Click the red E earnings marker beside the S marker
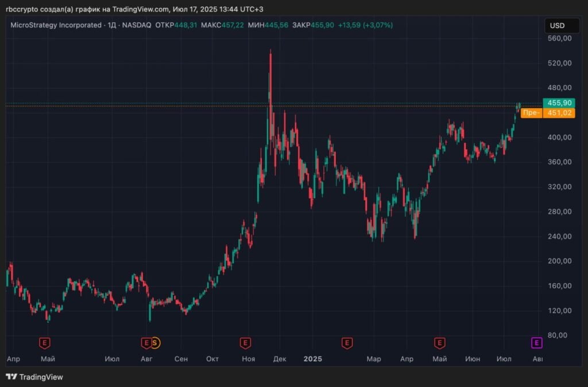This screenshot has width=588, height=387. 146,343
